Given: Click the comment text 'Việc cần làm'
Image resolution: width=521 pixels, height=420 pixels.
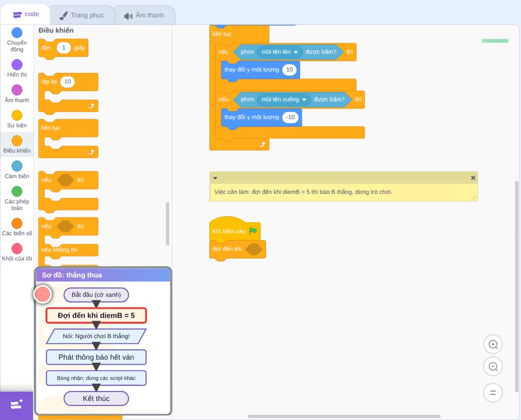Looking at the screenshot, I should click(x=303, y=192).
